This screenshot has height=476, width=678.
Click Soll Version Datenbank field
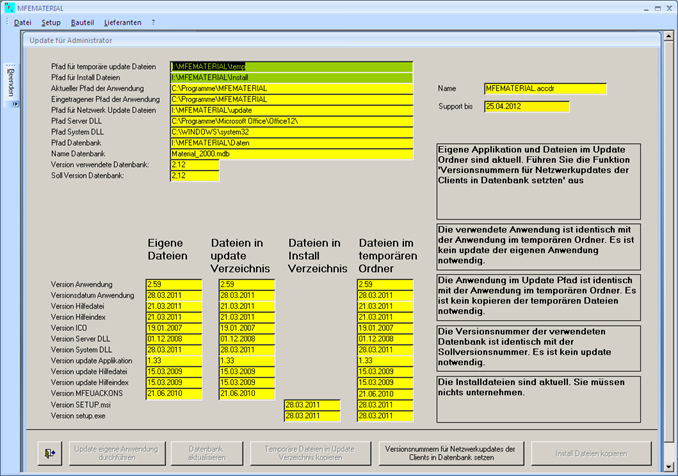tap(195, 176)
